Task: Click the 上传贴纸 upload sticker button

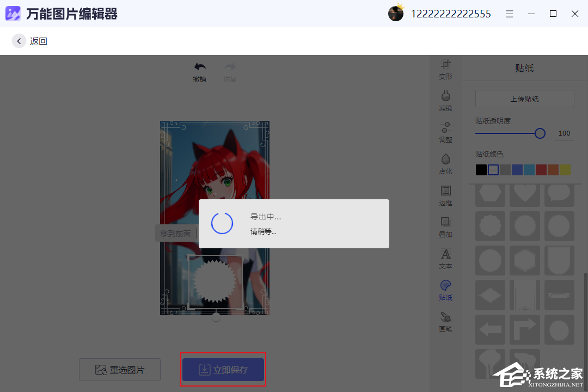Action: [525, 99]
